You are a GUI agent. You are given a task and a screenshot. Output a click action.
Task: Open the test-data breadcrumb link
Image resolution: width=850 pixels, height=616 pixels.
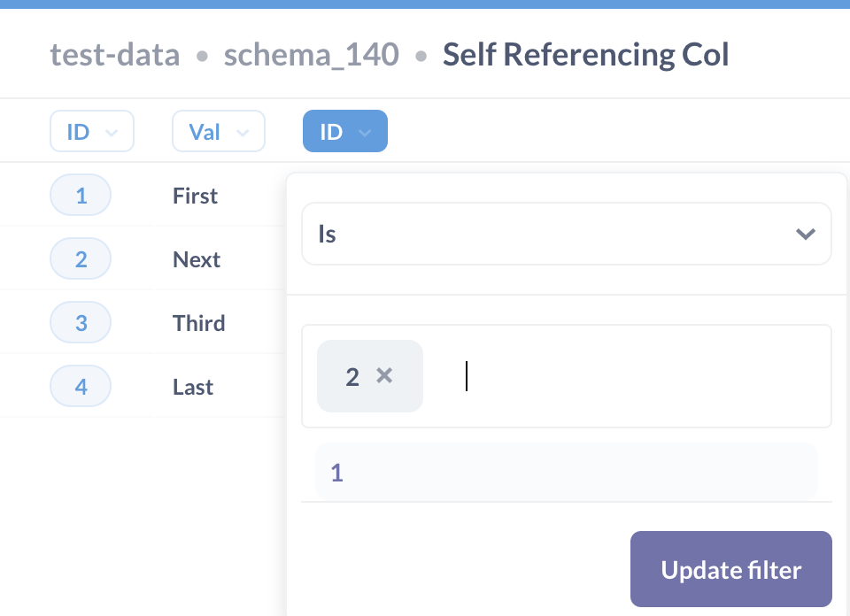click(x=114, y=54)
